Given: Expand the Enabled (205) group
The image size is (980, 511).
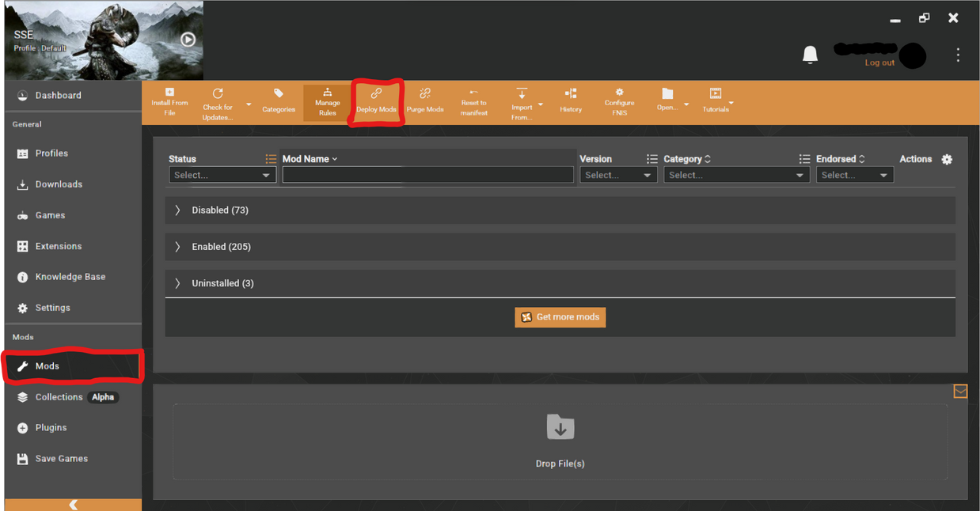Looking at the screenshot, I should (560, 247).
